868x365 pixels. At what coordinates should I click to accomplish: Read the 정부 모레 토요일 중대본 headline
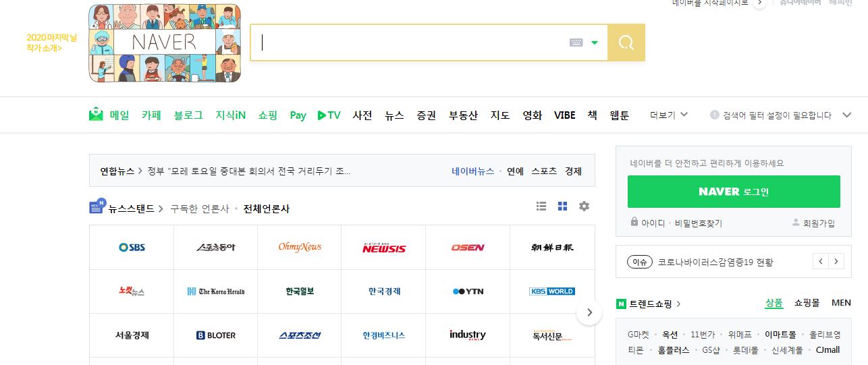[x=249, y=171]
